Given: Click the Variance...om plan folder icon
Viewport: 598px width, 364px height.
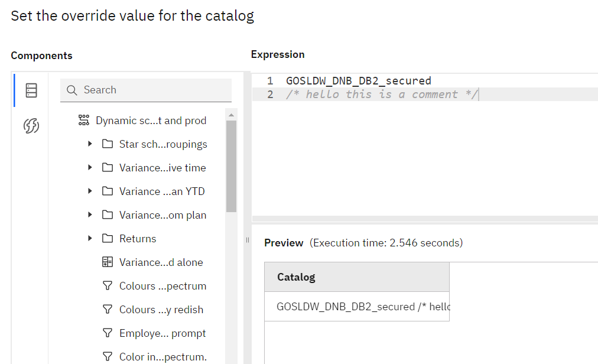Looking at the screenshot, I should 108,215.
